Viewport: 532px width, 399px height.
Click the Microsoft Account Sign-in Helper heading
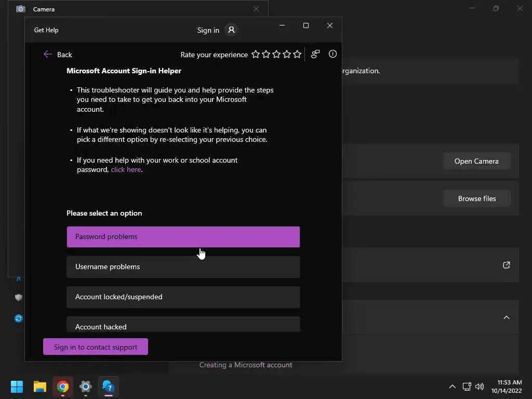[124, 71]
